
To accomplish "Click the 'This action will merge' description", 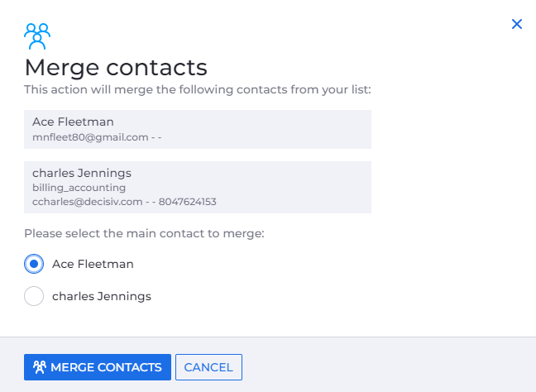I will [x=197, y=88].
